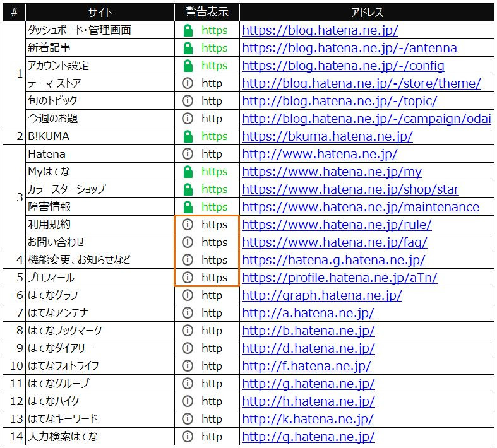Screen dimensions: 497x448
Task: Click the info circle icon in お問い合わせ row
Action: point(188,242)
